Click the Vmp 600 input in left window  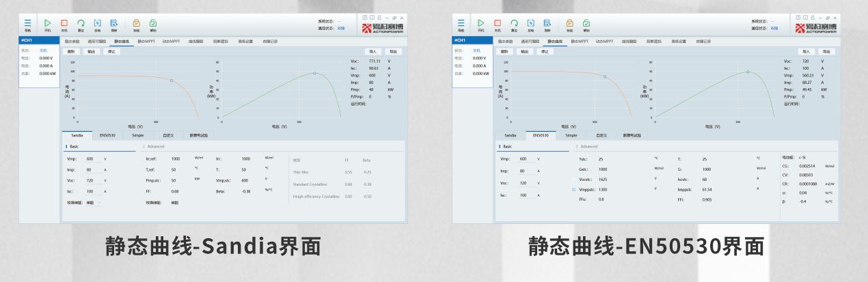point(94,158)
